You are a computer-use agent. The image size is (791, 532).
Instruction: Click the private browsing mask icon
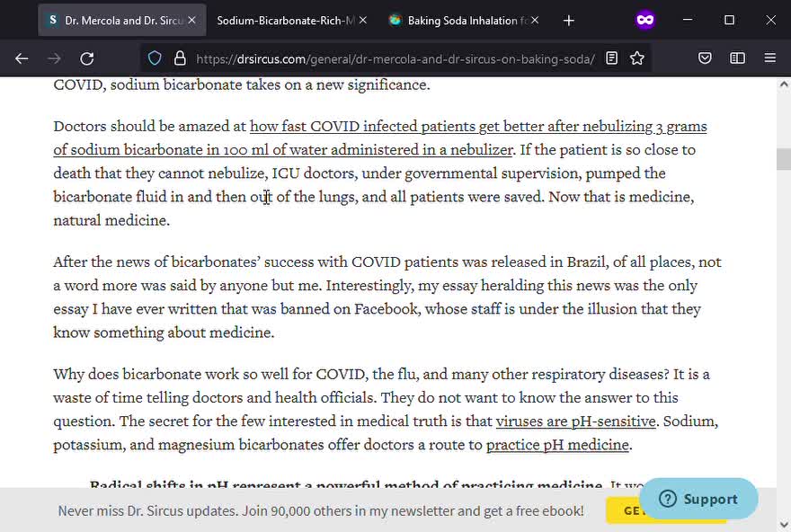coord(645,20)
